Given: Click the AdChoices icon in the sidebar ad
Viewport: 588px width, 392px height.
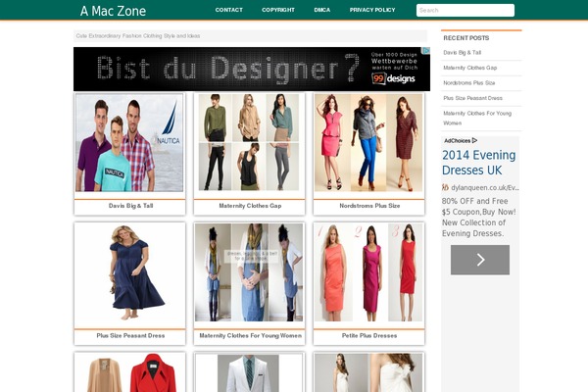Looking at the screenshot, I should (x=474, y=141).
